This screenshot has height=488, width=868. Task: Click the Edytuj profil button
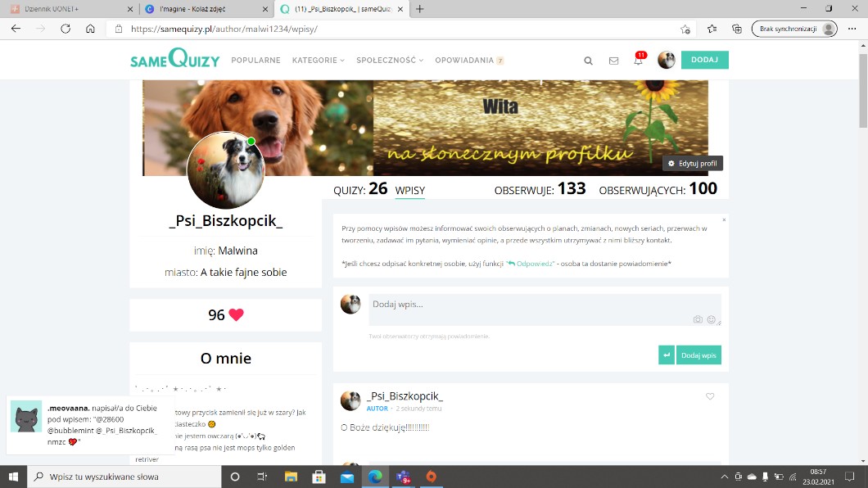[693, 164]
